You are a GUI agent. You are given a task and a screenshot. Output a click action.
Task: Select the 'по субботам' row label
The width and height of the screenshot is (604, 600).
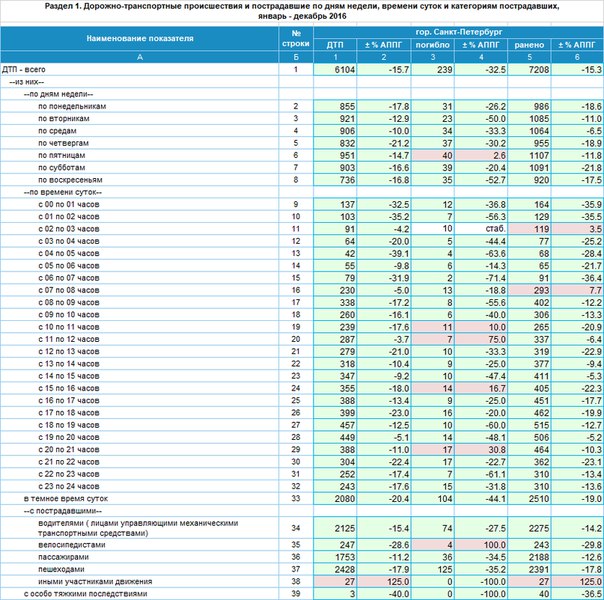click(62, 168)
